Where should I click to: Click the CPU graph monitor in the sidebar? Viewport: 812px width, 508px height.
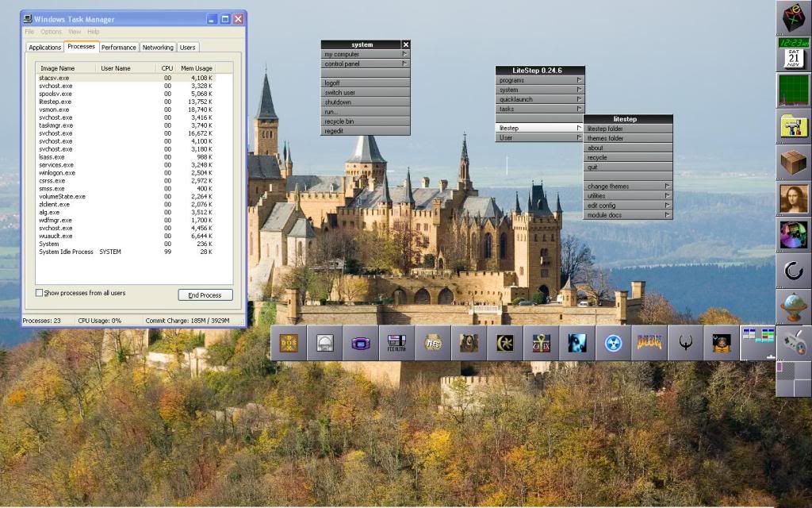793,90
